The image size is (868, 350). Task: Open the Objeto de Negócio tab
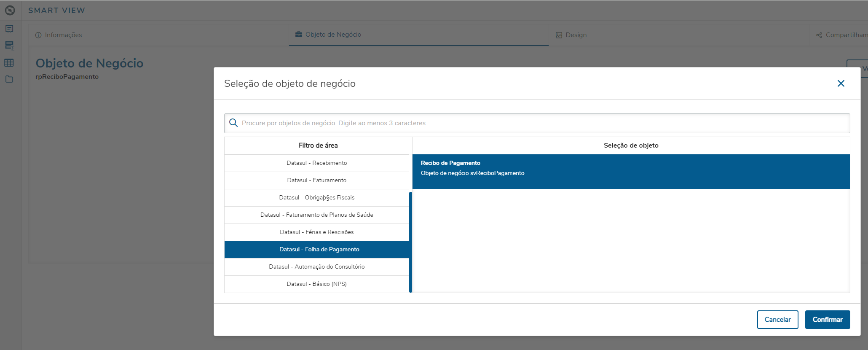pyautogui.click(x=333, y=35)
